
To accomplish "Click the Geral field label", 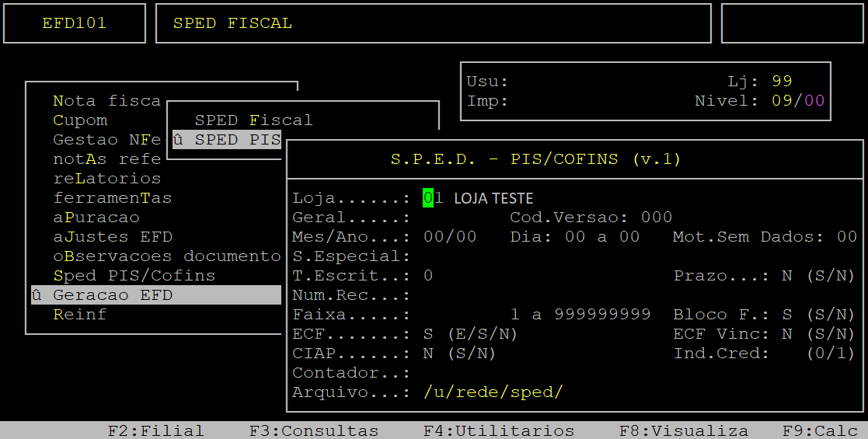I will click(x=351, y=217).
